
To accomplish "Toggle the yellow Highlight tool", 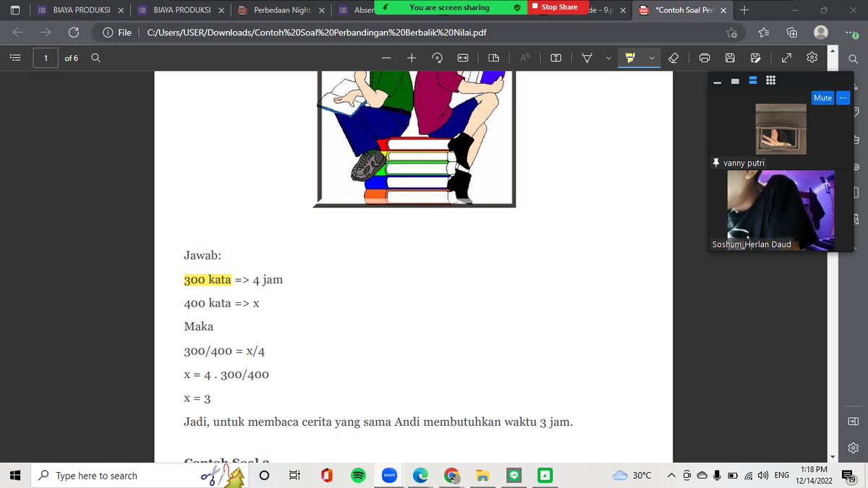I will pyautogui.click(x=631, y=58).
